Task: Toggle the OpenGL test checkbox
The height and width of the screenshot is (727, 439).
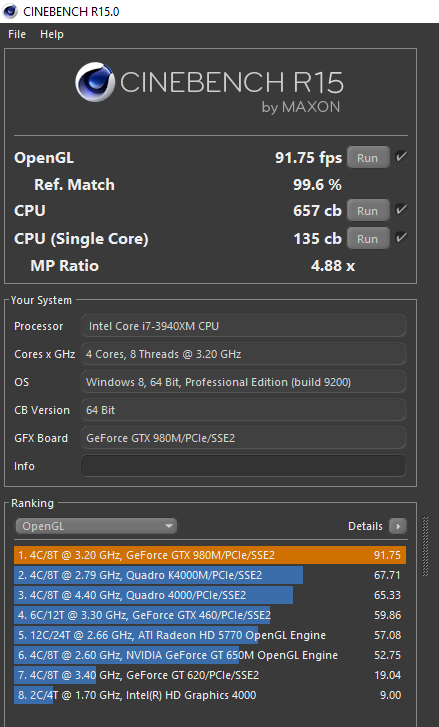Action: click(401, 157)
